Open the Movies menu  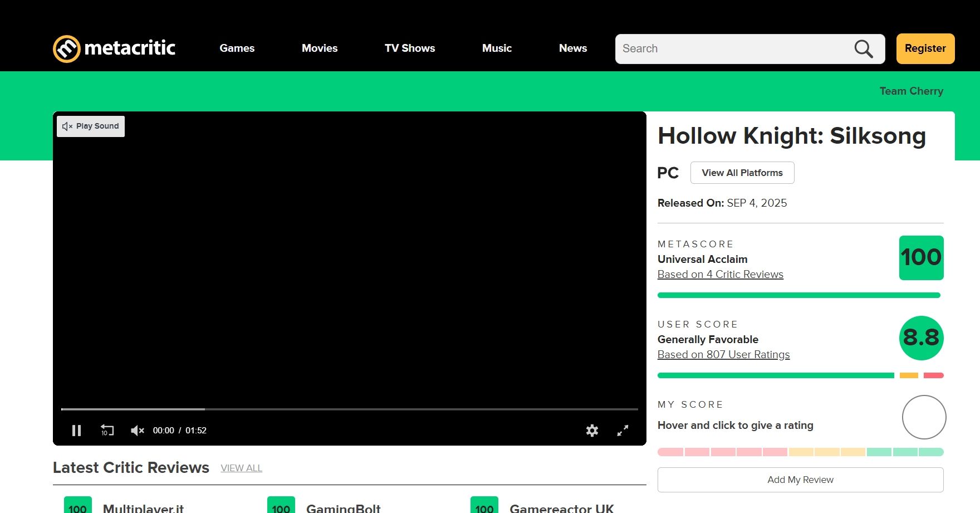tap(320, 48)
